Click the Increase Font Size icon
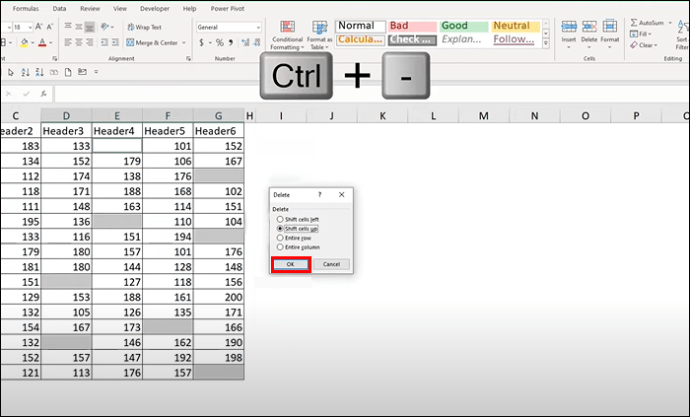The height and width of the screenshot is (417, 690). point(39,27)
